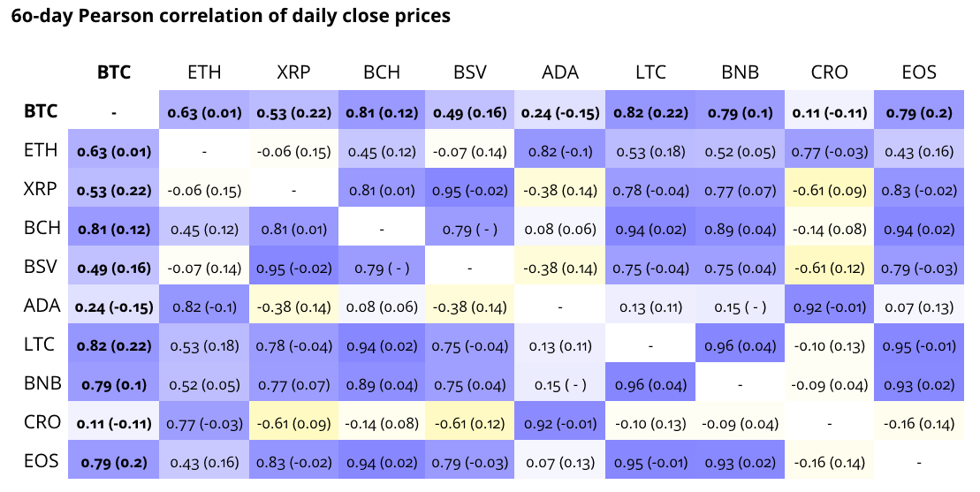
Task: Click the ETH column header
Action: coord(204,72)
